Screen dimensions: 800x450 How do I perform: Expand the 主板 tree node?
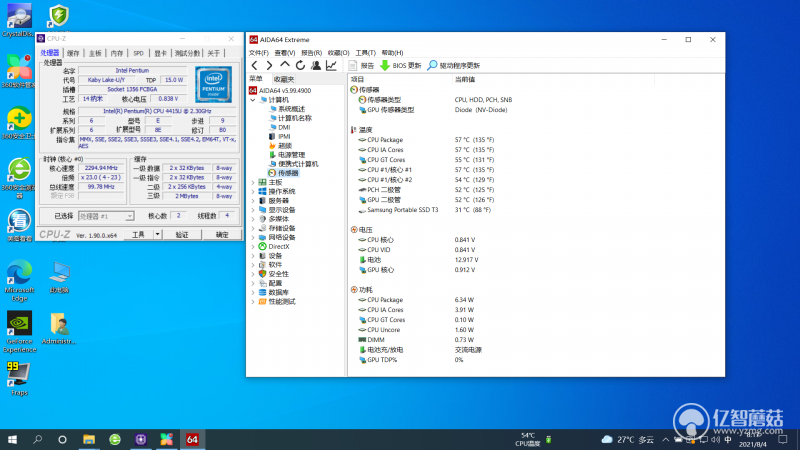pyautogui.click(x=253, y=182)
